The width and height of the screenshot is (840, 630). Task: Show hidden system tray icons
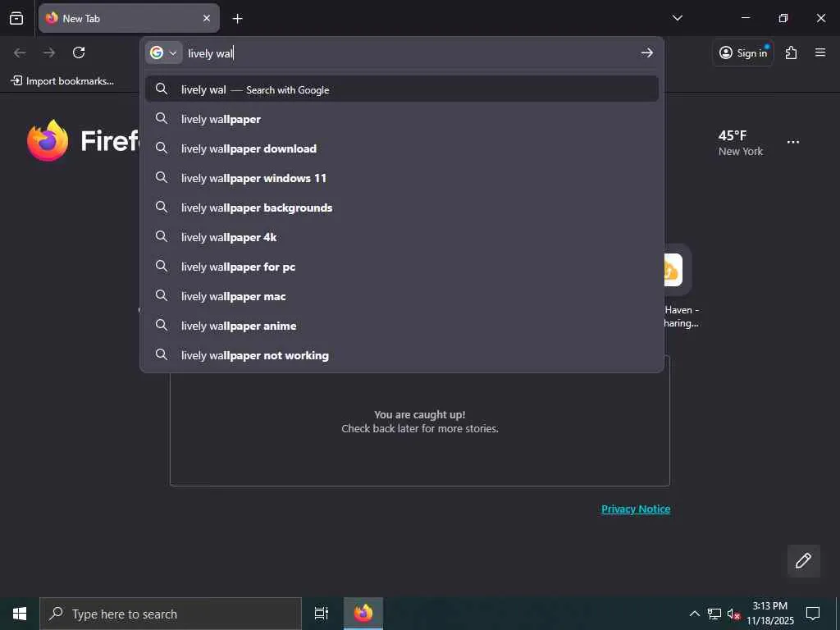pos(694,614)
